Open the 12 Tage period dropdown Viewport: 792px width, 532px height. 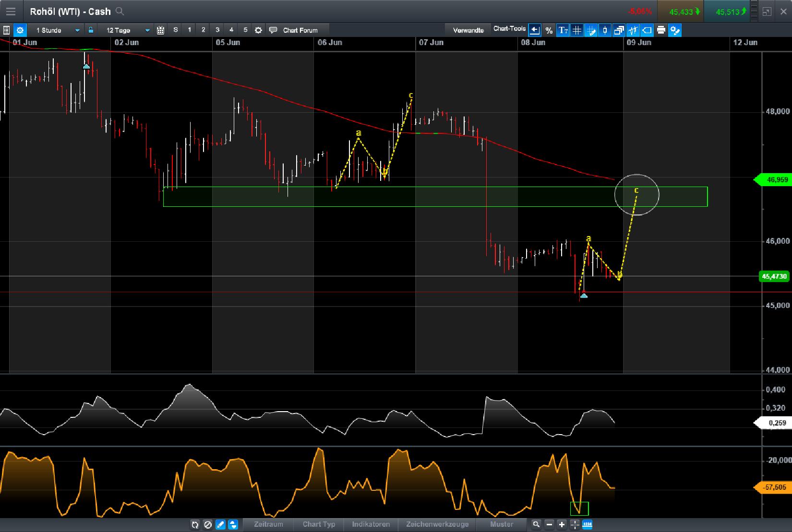(148, 30)
